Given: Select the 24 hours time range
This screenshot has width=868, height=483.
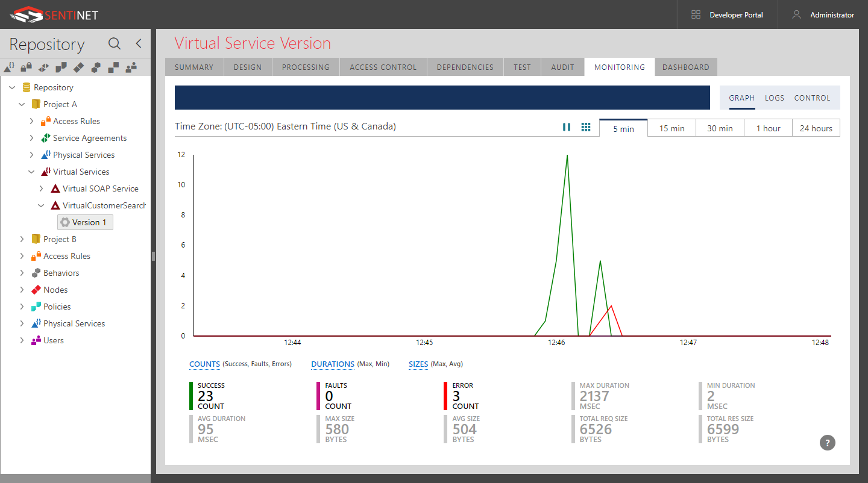Looking at the screenshot, I should point(816,128).
